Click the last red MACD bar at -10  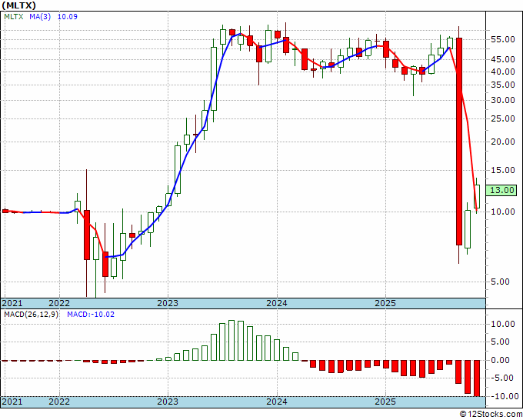[x=477, y=378]
